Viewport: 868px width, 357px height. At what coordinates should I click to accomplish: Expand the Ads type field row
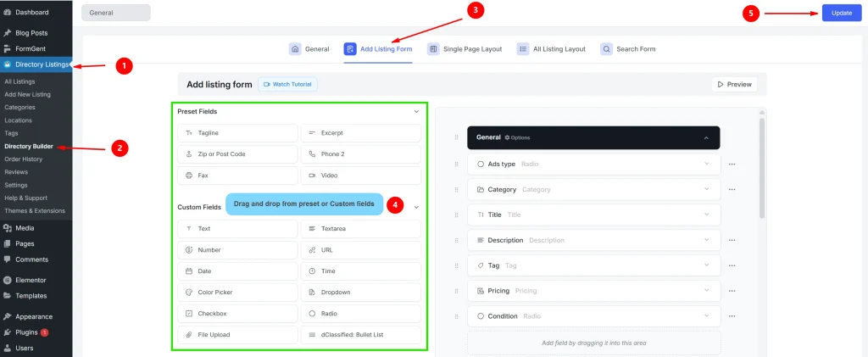click(706, 164)
